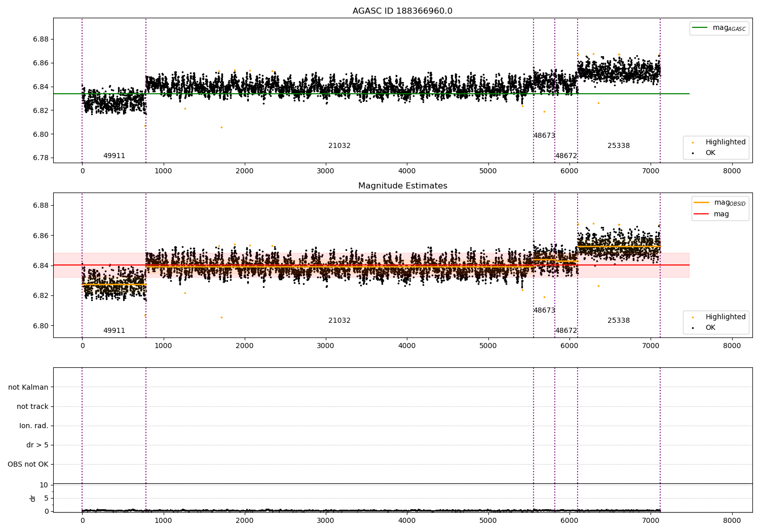760x532 pixels.
Task: Click the title 'AGASC ID 188366960.0'
Action: point(402,11)
